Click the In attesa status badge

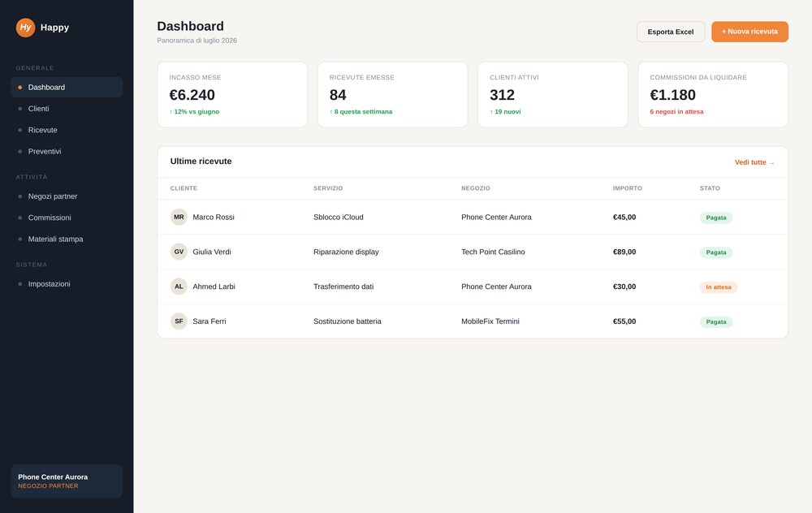pos(719,287)
